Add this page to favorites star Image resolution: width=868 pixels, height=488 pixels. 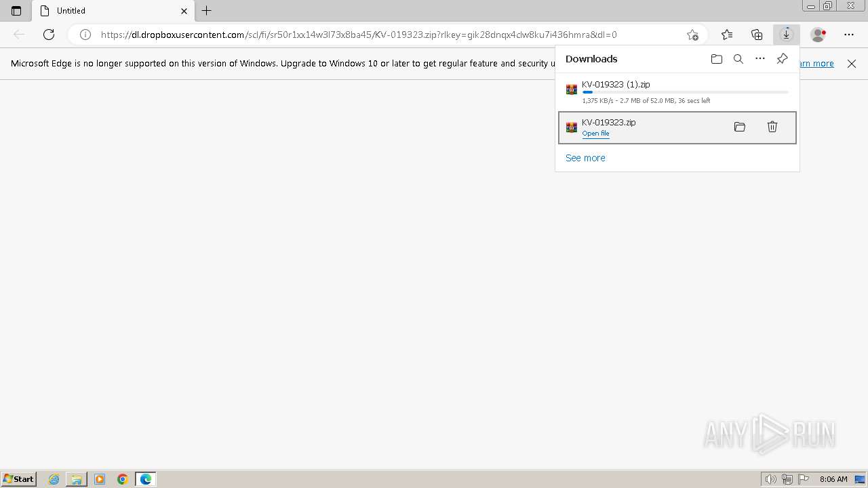(x=692, y=35)
